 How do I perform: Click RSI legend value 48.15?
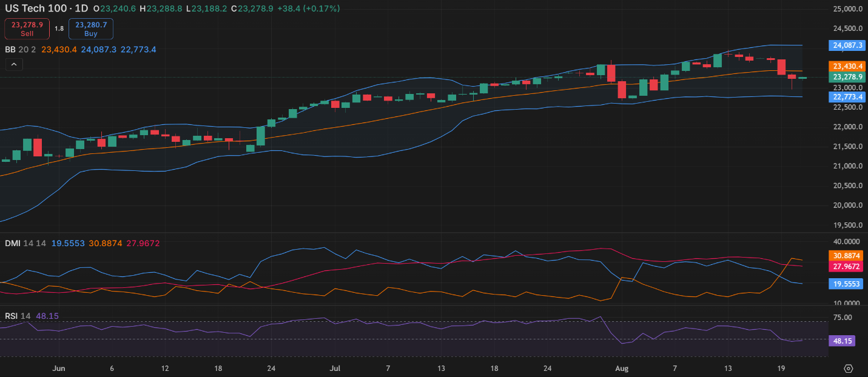[x=47, y=316]
